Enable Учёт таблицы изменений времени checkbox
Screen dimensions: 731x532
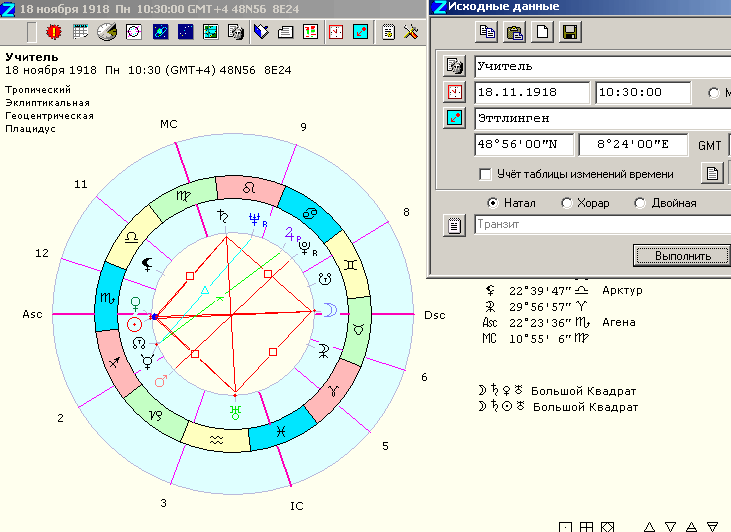[x=485, y=174]
